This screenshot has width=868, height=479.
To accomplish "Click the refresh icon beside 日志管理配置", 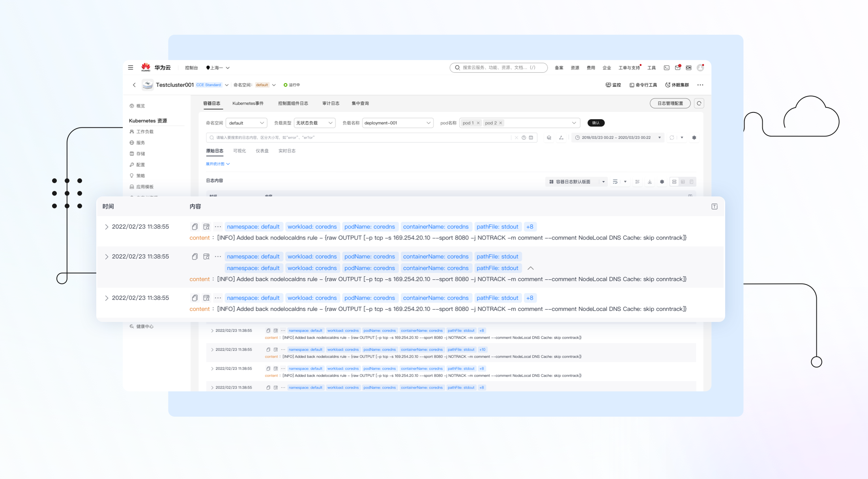I will 699,103.
